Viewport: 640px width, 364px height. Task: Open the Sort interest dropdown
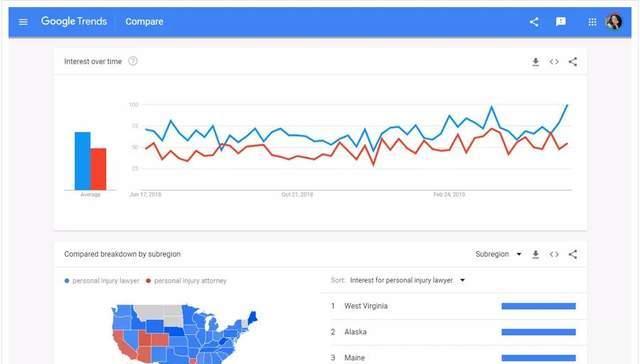click(407, 280)
